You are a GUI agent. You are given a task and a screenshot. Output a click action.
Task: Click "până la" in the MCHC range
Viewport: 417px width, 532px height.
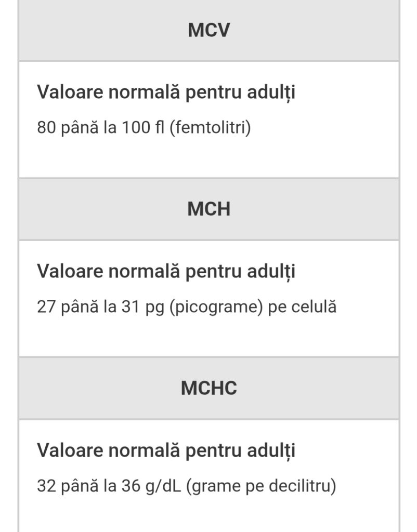pos(88,486)
